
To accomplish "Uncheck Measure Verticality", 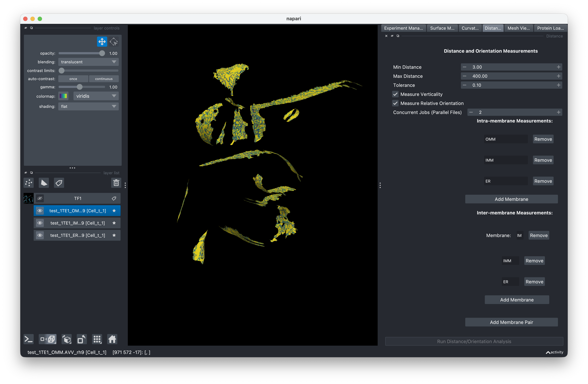I will click(x=395, y=94).
